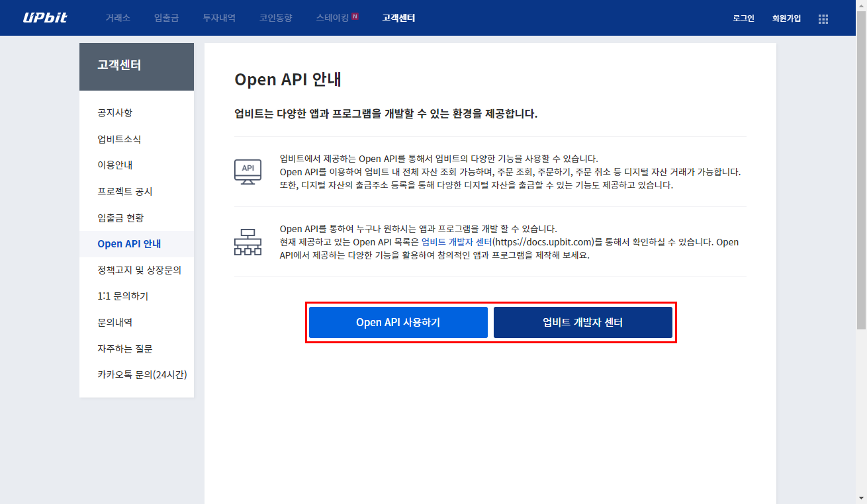Click the scrollbar up arrow
This screenshot has width=867, height=504.
[x=861, y=5]
